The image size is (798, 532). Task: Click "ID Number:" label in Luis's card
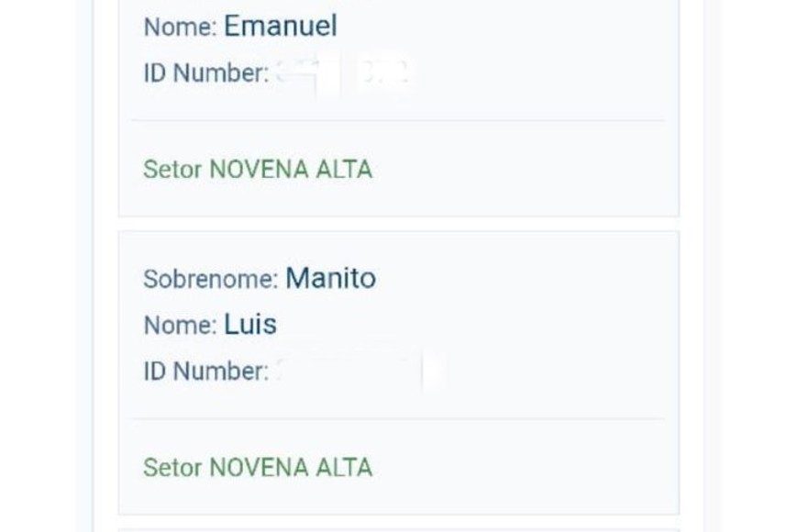(205, 371)
